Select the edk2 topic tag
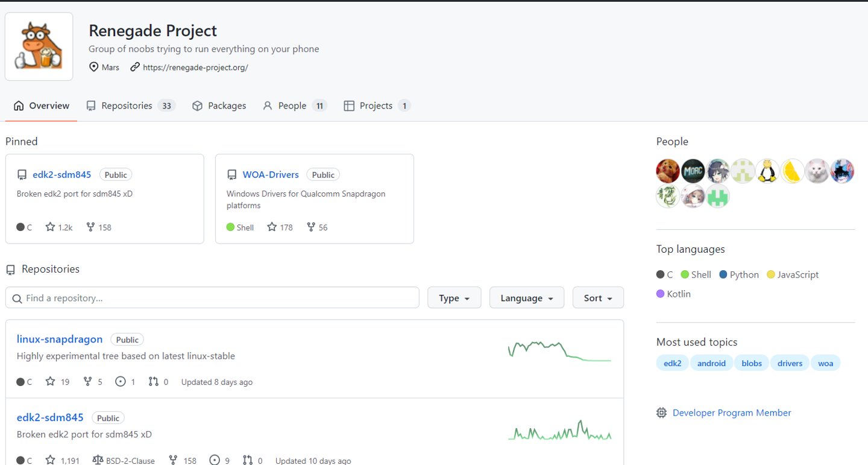868x465 pixels. pos(672,363)
